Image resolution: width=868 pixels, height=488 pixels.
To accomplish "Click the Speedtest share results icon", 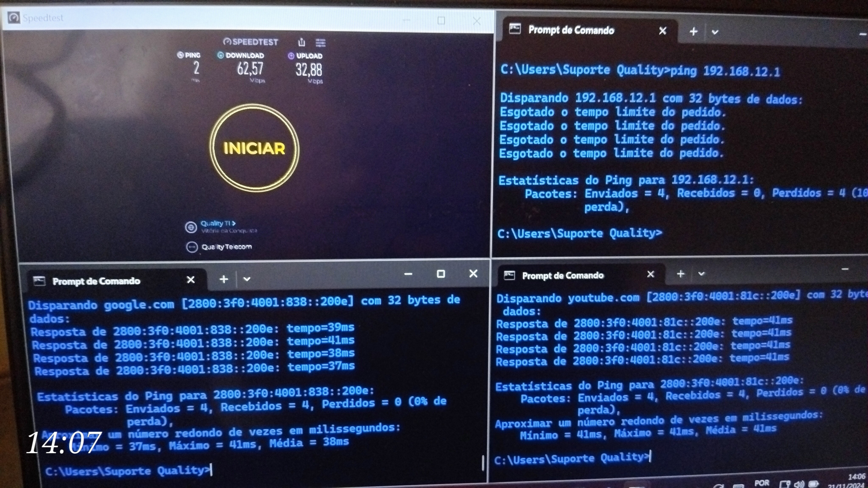I will 301,42.
